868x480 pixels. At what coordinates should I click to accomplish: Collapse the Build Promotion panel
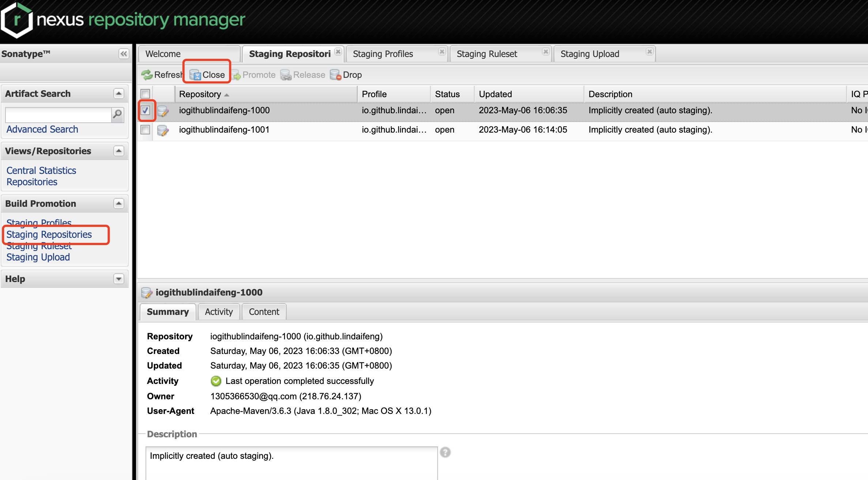click(119, 203)
